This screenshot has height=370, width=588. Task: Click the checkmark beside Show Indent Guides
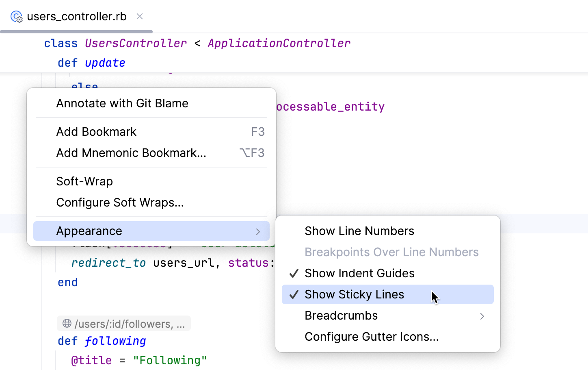tap(294, 273)
